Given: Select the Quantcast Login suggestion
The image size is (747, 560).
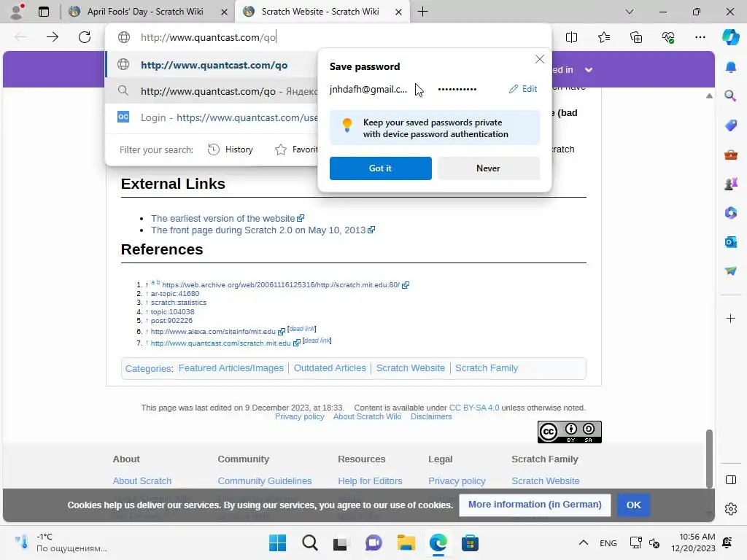Looking at the screenshot, I should [212, 117].
